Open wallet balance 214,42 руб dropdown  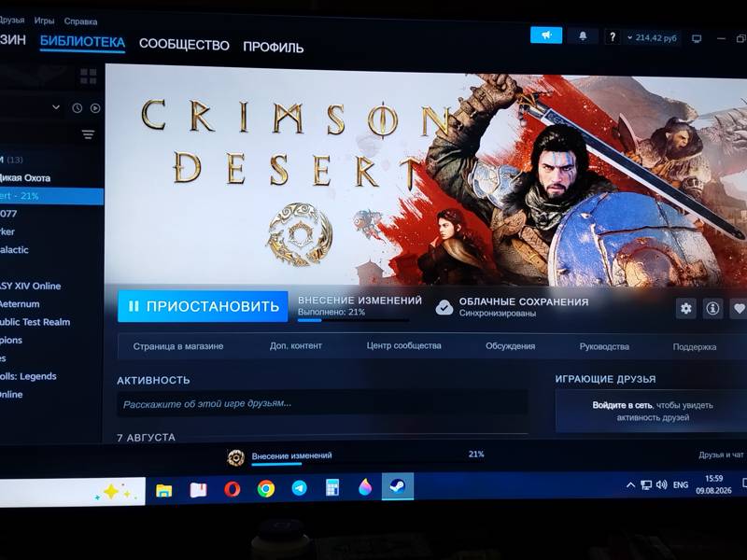652,37
